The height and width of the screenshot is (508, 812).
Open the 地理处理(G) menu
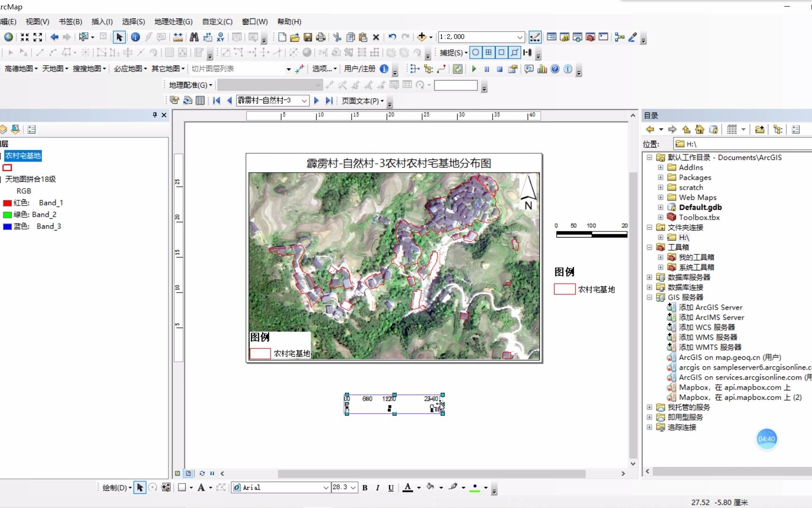tap(173, 22)
